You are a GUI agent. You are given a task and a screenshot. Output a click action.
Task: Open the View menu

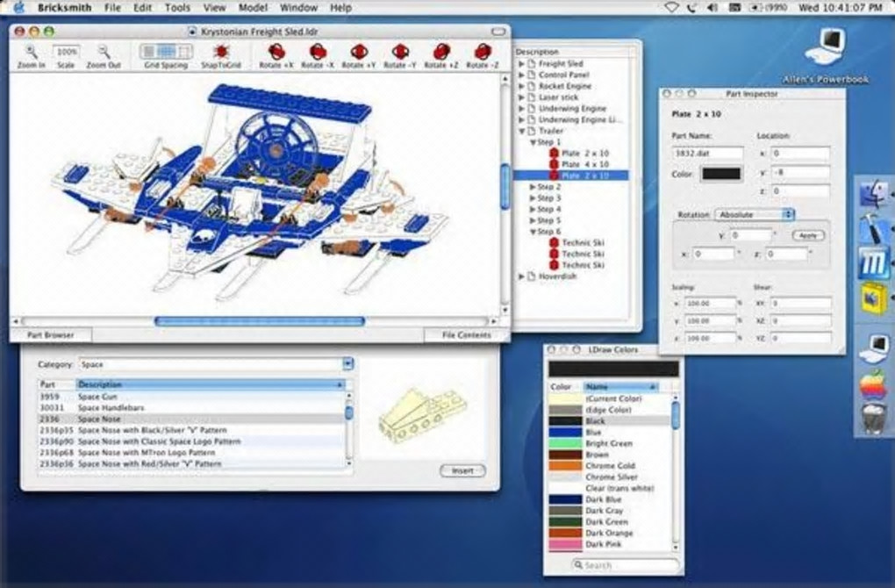[214, 7]
